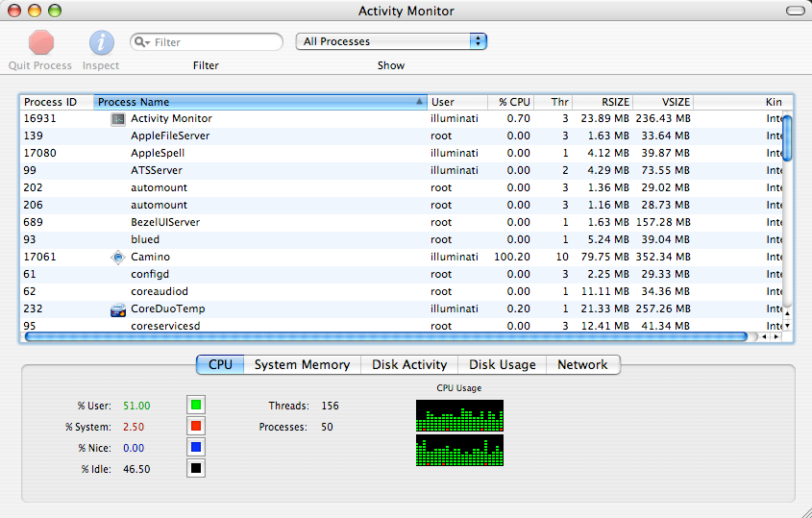Select the coreservicesd process row
This screenshot has height=518, width=812.
coord(402,326)
